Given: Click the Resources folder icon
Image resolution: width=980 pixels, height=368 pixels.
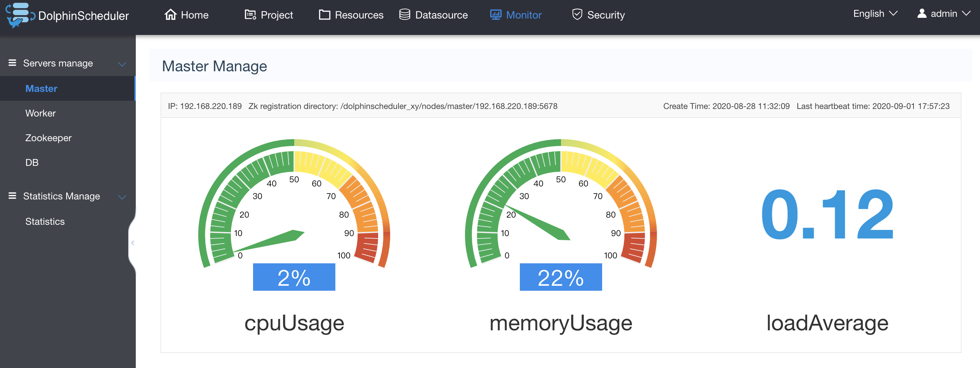Looking at the screenshot, I should click(324, 15).
